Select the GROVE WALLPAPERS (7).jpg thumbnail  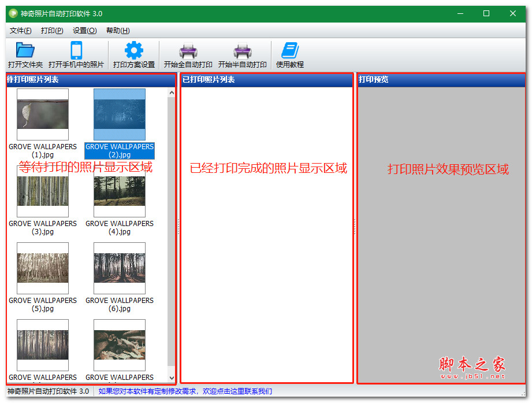tap(42, 345)
